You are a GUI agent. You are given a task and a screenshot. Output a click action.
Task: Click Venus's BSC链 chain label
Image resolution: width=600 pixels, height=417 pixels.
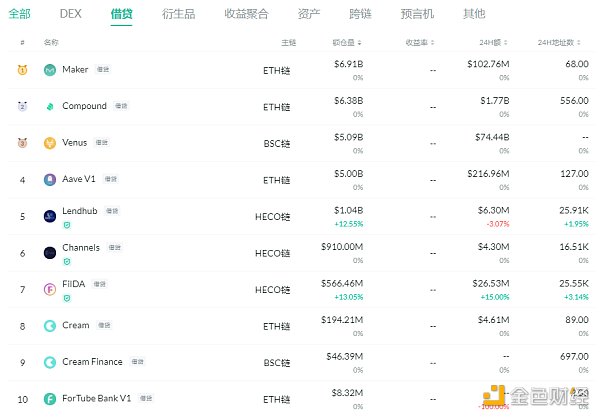click(x=277, y=144)
